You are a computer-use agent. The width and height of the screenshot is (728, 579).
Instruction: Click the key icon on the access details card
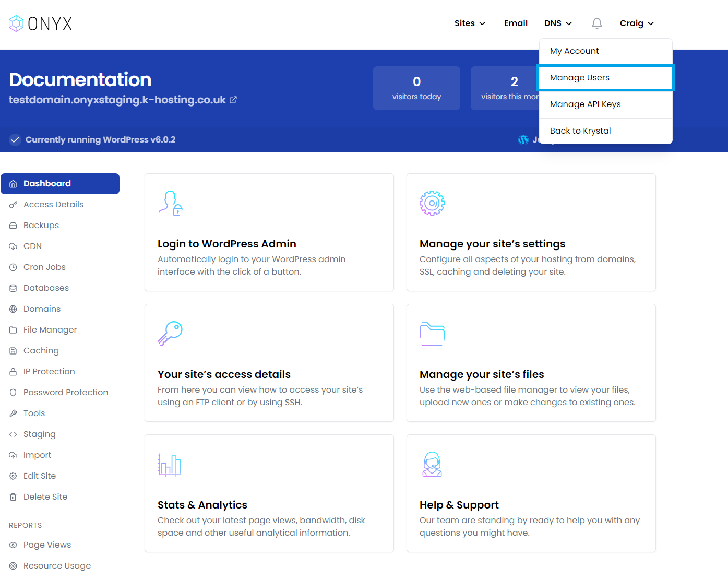click(170, 334)
